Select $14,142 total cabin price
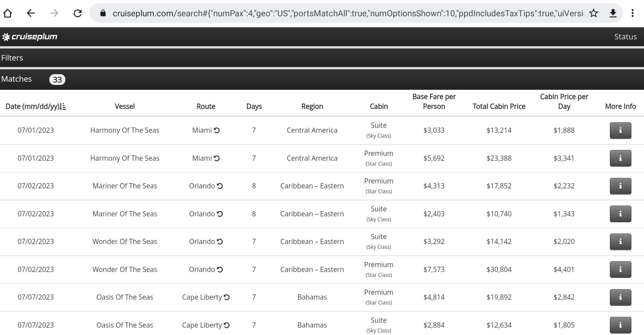Screen dimensions: 644x335 point(499,242)
